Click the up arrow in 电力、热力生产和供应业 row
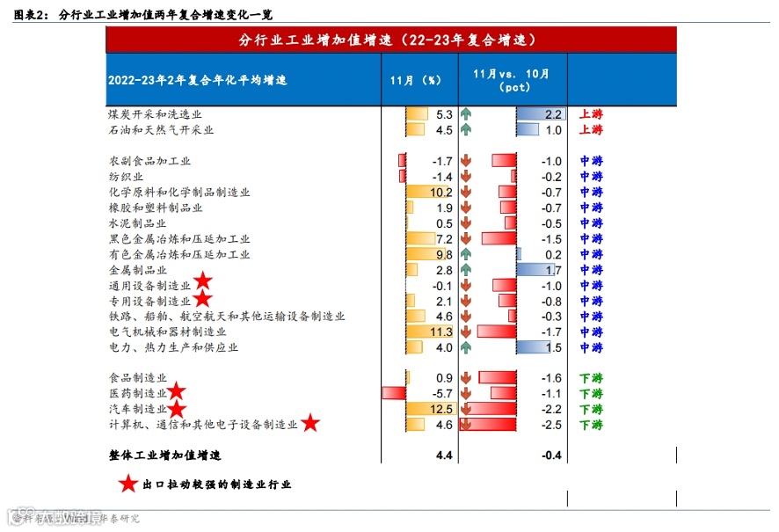Image resolution: width=779 pixels, height=532 pixels. [465, 347]
